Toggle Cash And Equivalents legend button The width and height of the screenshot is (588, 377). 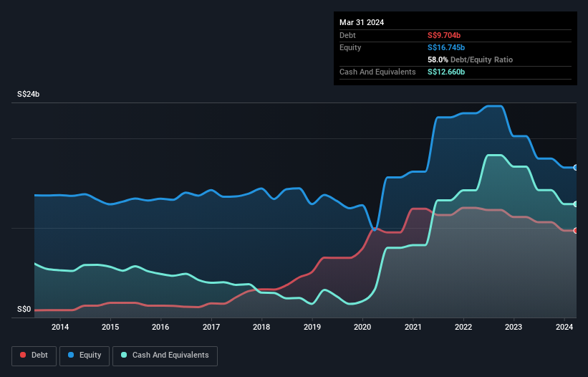pos(165,355)
